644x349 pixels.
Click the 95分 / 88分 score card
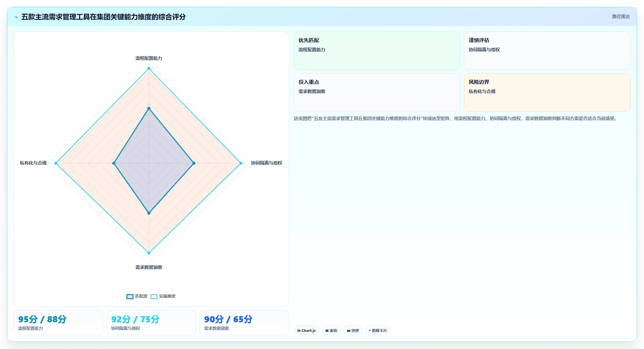[x=58, y=323]
